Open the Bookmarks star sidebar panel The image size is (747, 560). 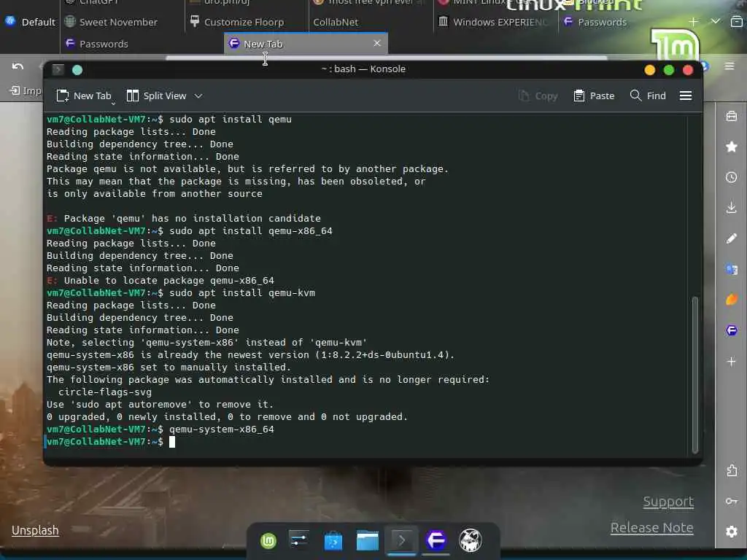731,147
